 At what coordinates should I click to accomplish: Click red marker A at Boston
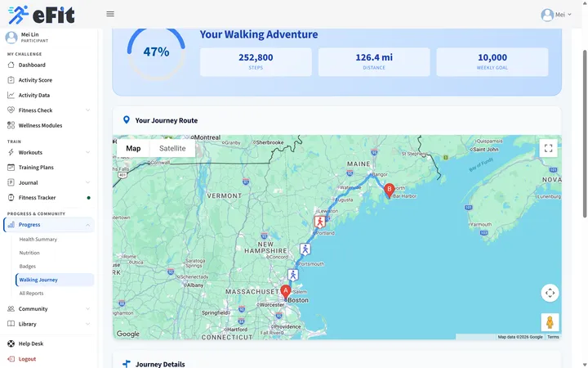pos(285,293)
